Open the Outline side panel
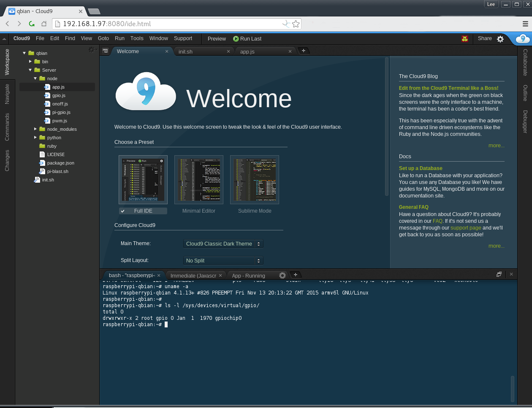532x408 pixels. tap(525, 93)
